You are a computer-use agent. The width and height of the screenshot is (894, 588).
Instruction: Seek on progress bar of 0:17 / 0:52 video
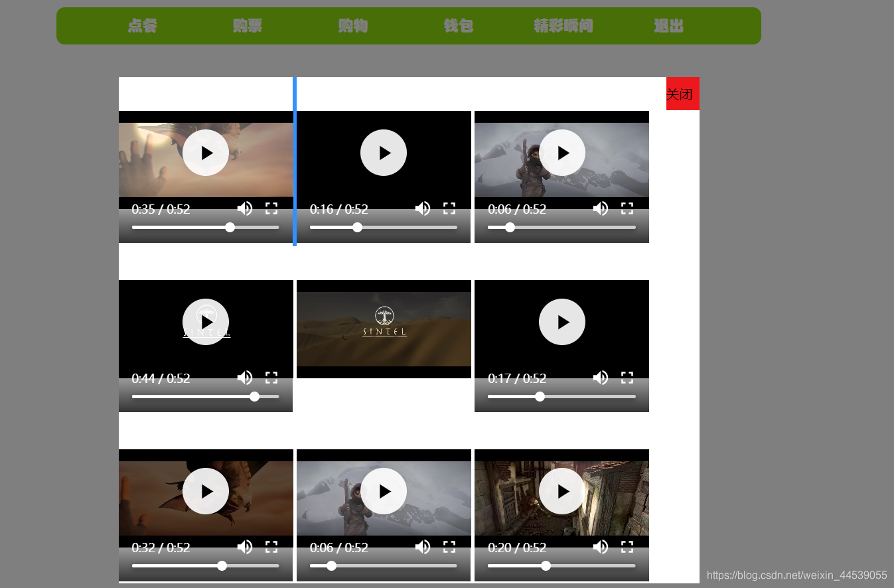[x=561, y=397]
